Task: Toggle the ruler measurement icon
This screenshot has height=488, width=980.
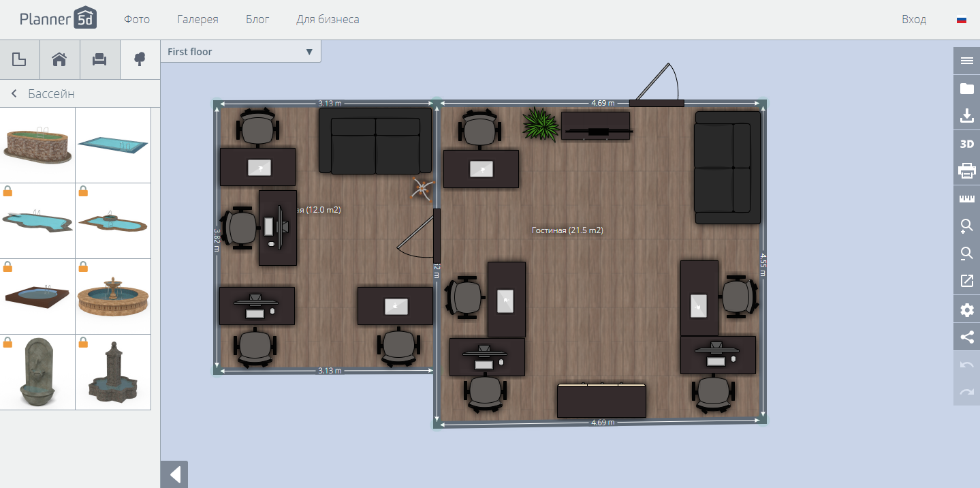Action: tap(966, 199)
